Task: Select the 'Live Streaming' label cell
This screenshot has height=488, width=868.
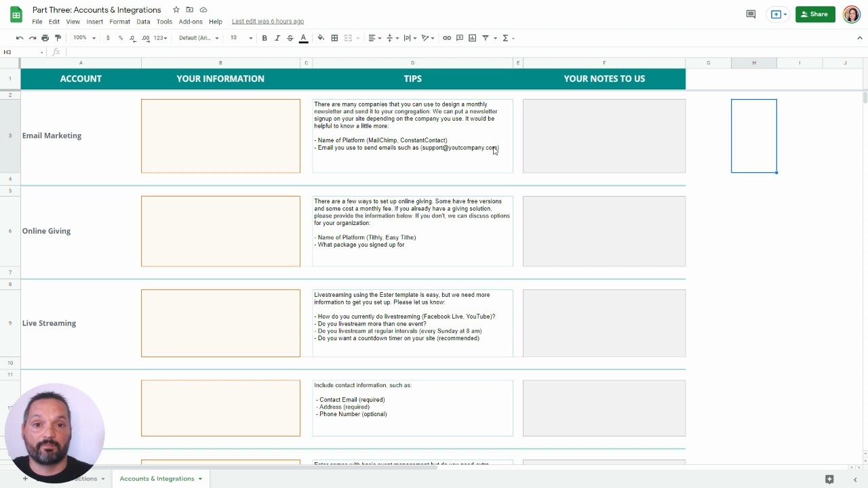Action: tap(81, 323)
